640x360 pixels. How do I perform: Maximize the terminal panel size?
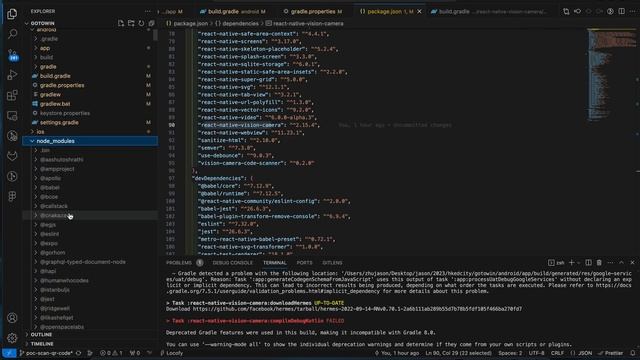coord(621,262)
